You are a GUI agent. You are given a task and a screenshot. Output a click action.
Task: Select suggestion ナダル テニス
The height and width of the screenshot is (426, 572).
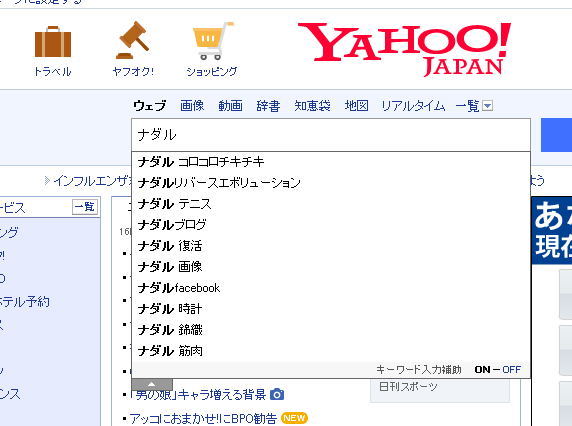pos(331,204)
